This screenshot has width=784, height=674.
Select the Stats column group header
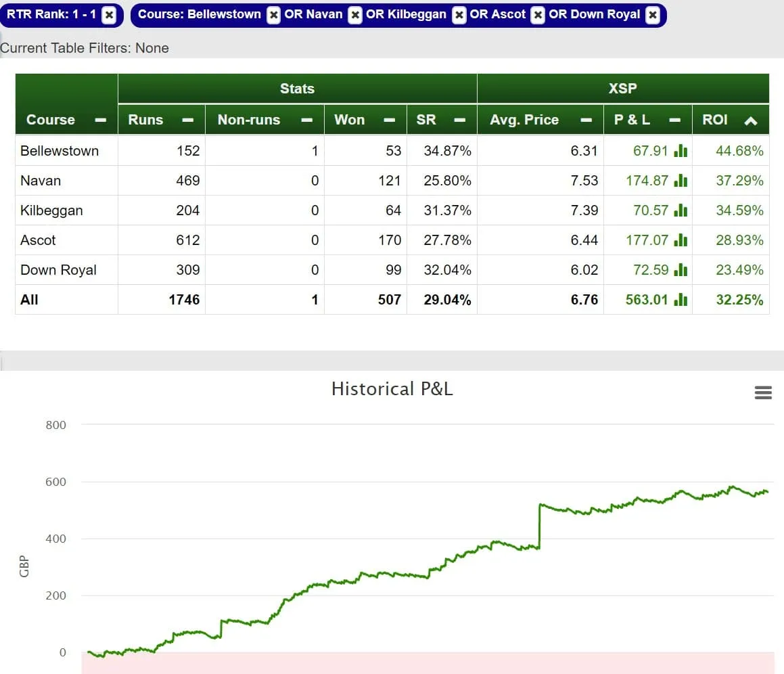point(298,89)
